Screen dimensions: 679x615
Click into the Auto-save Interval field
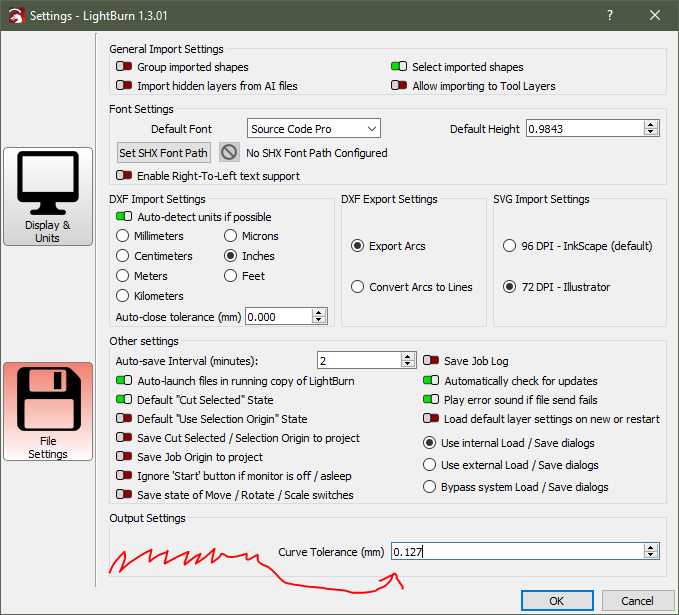pyautogui.click(x=359, y=360)
